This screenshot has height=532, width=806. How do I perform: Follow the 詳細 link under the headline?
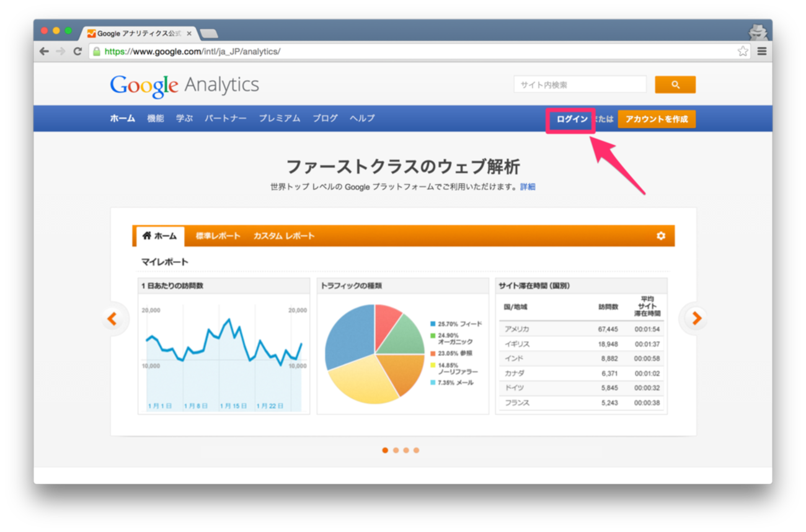click(x=528, y=187)
